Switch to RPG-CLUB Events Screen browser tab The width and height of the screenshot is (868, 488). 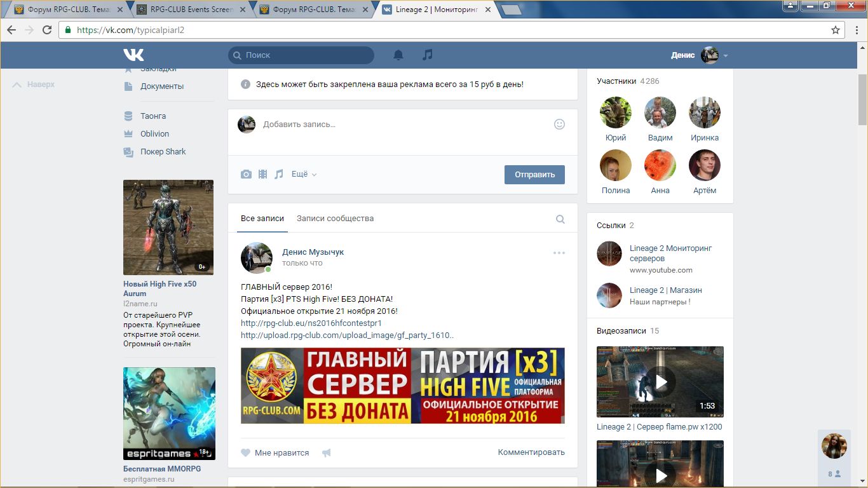click(x=191, y=10)
